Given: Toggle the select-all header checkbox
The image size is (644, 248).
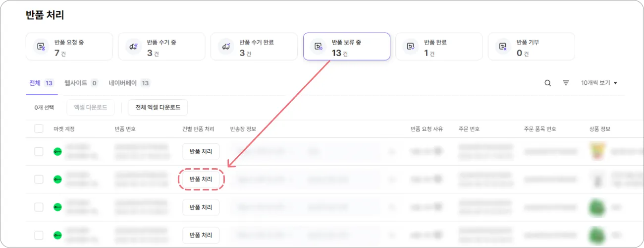Looking at the screenshot, I should pyautogui.click(x=39, y=129).
